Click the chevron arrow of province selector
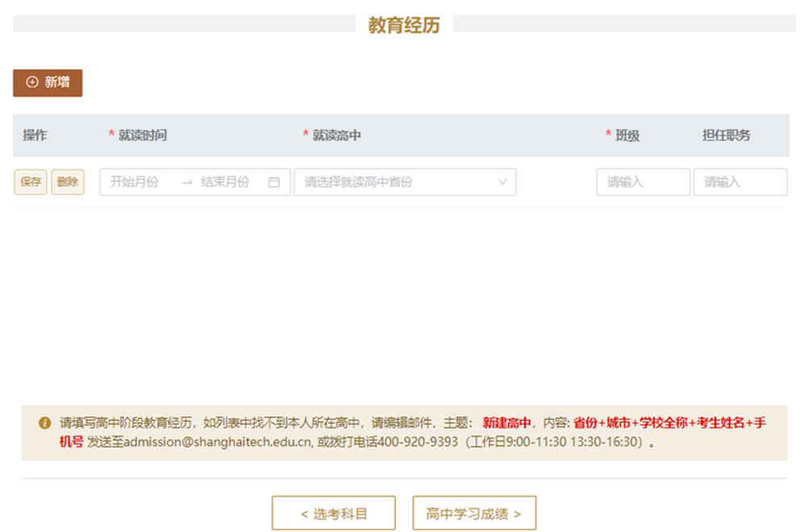Viewport: 805px width, 532px height. pos(503,182)
